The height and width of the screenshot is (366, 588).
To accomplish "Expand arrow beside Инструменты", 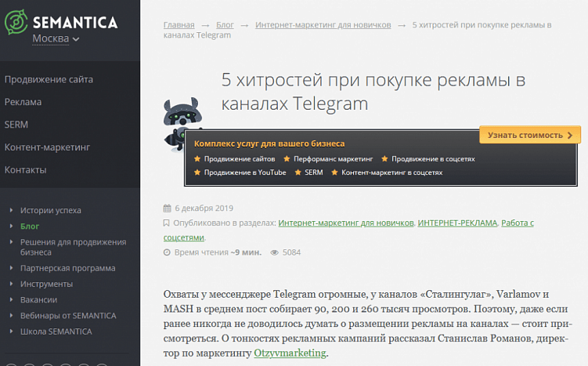I will [x=11, y=284].
